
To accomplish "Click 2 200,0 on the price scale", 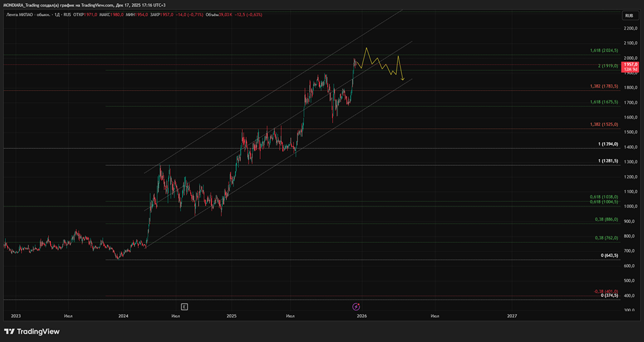I will click(629, 28).
